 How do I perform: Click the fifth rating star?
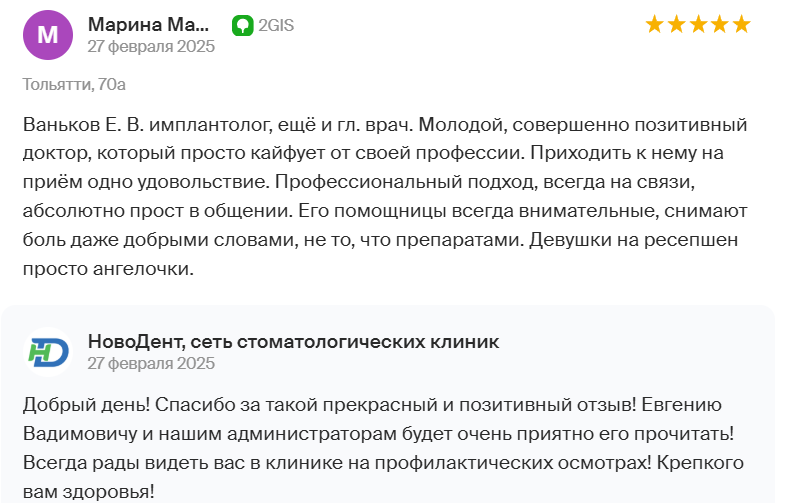tap(741, 24)
